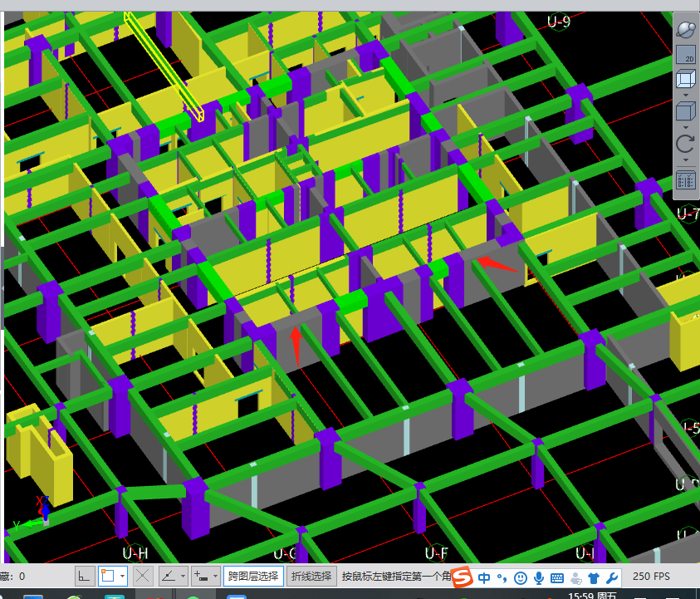The width and height of the screenshot is (700, 599).
Task: Click the U-F grid axis label
Action: click(436, 554)
